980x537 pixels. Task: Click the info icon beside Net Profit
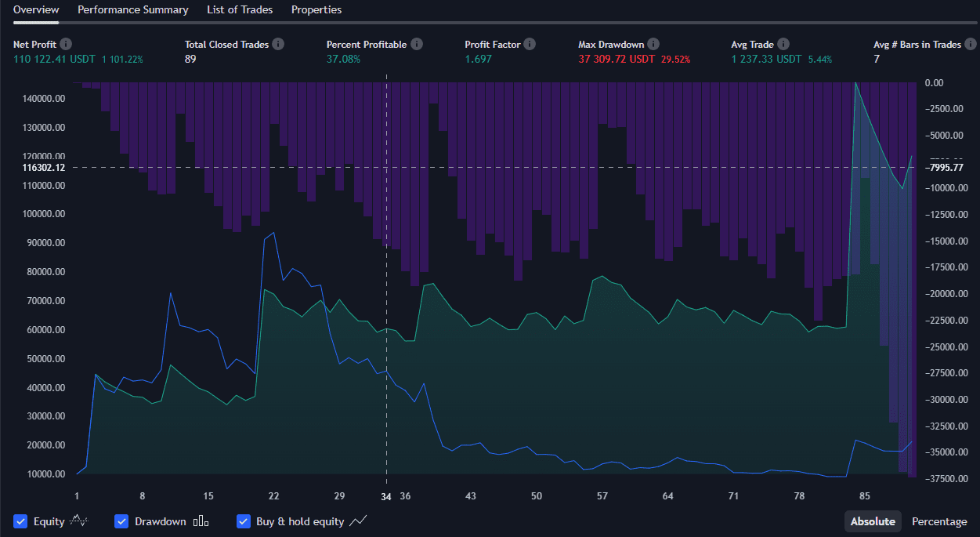tap(67, 45)
